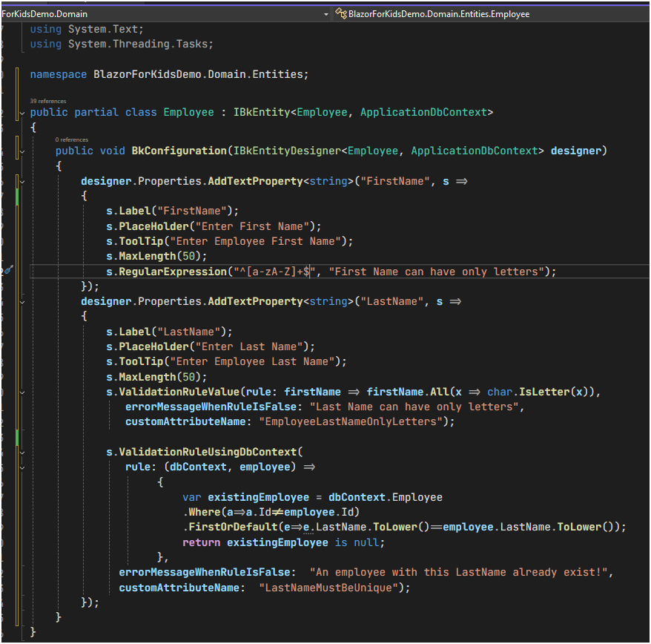Image resolution: width=651 pixels, height=644 pixels.
Task: Click the FirstOrDefault method call
Action: (x=233, y=528)
